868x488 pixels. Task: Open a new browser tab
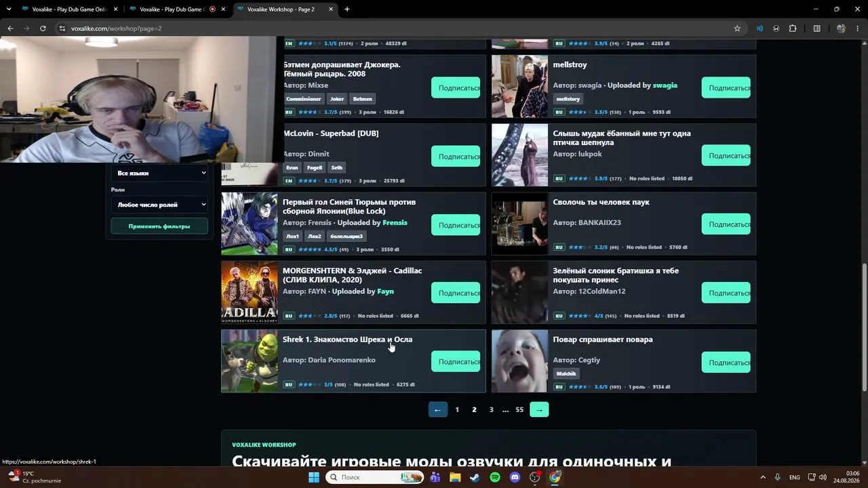pyautogui.click(x=347, y=9)
